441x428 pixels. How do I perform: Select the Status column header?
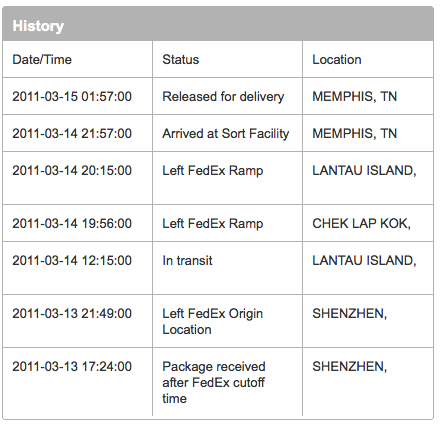181,60
